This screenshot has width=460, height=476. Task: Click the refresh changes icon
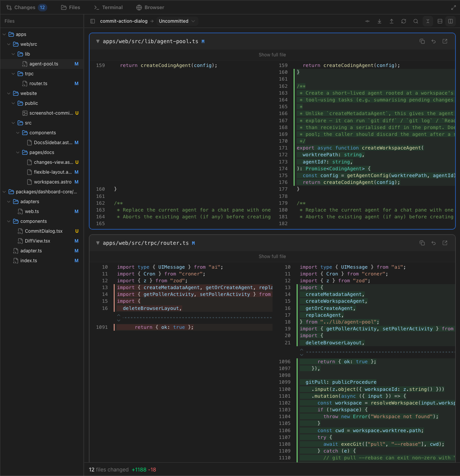point(404,21)
